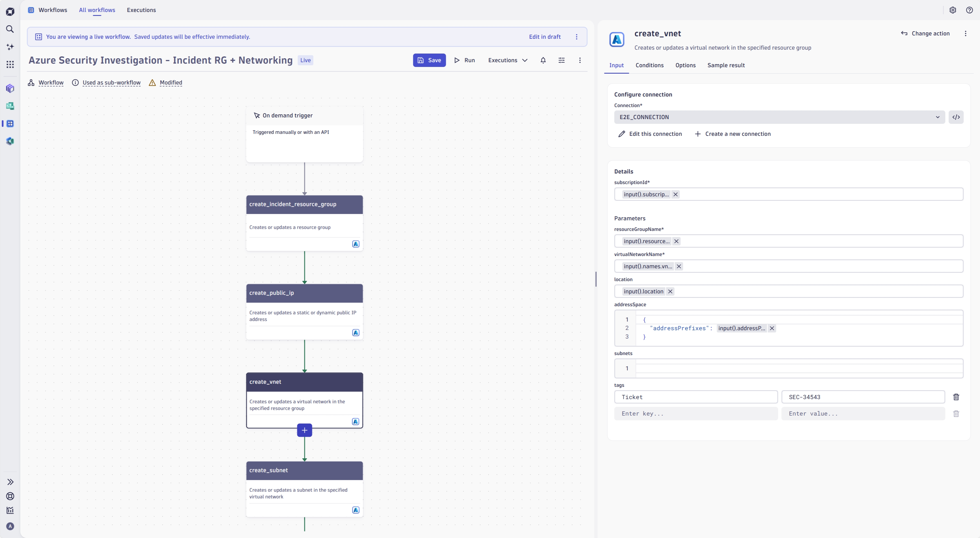
Task: Click the Azure icon on the create_vnet header
Action: coord(616,39)
